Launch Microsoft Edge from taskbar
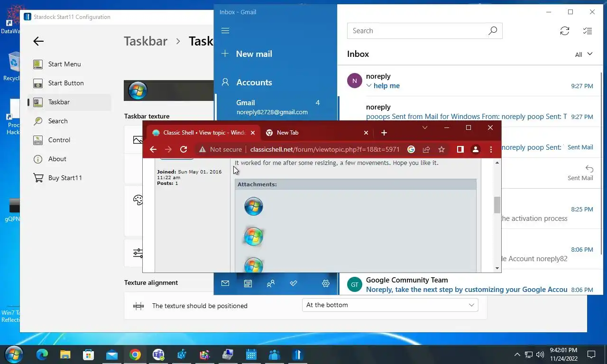The height and width of the screenshot is (364, 607). tap(42, 355)
